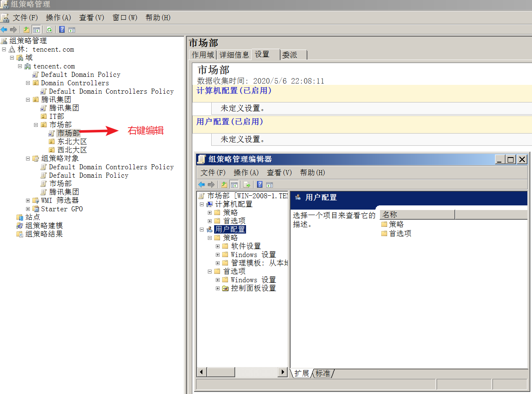The width and height of the screenshot is (532, 394).
Task: Collapse the 组策略对象 container
Action: pyautogui.click(x=28, y=158)
